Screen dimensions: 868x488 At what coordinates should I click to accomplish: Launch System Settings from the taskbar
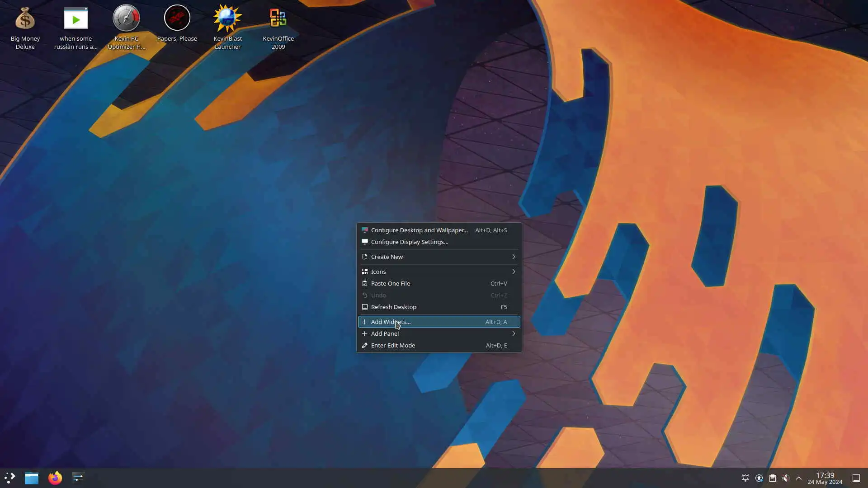tap(78, 478)
